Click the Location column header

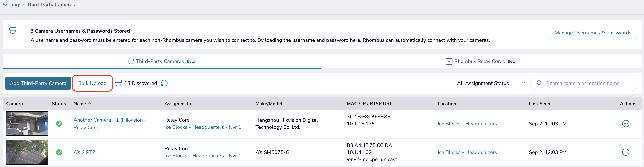click(x=447, y=104)
